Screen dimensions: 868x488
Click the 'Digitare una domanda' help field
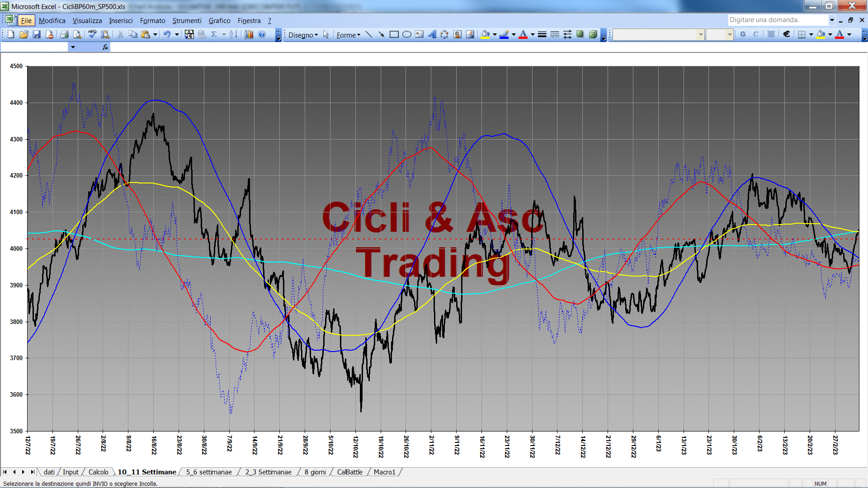click(778, 20)
